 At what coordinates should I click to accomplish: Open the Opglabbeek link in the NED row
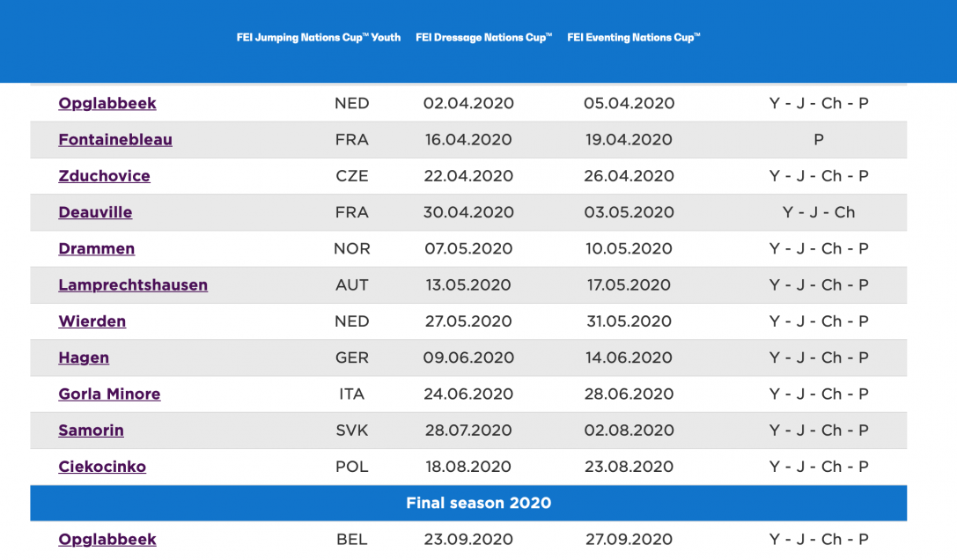tap(107, 103)
